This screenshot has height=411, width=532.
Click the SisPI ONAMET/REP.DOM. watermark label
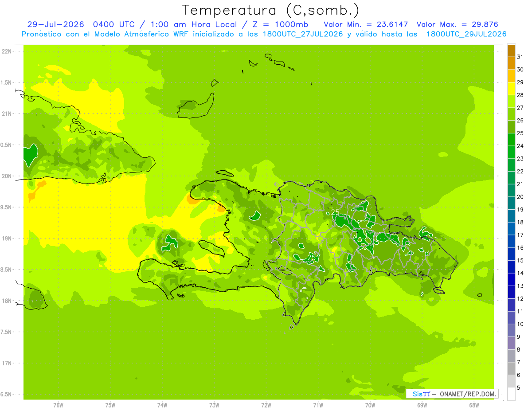tap(452, 394)
